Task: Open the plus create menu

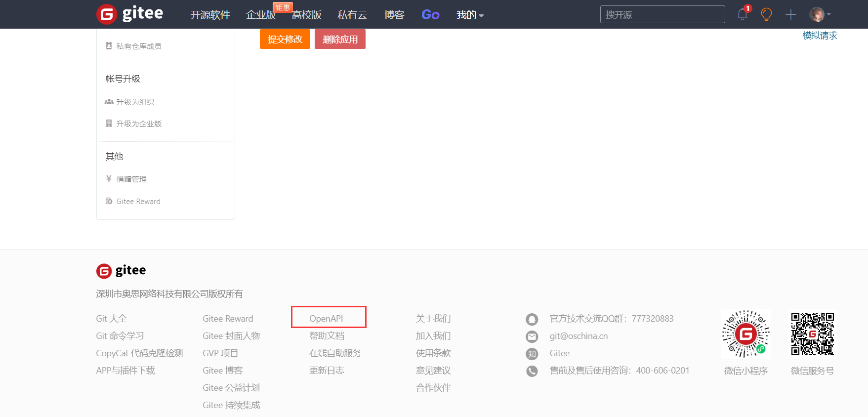Action: 791,14
